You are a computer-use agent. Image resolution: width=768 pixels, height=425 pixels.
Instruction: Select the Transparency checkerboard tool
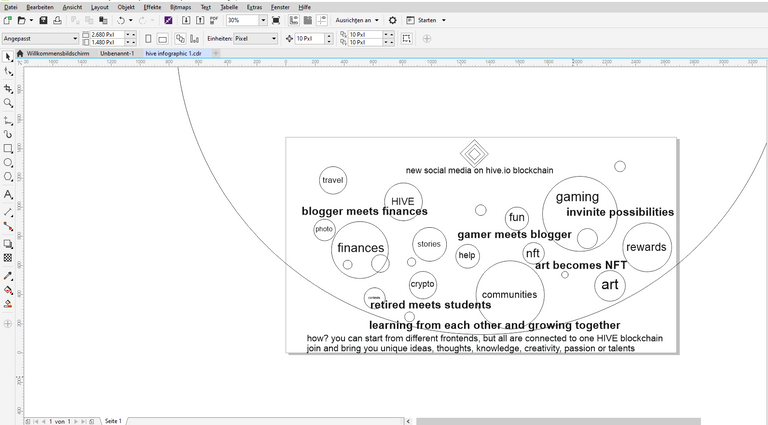tap(8, 258)
